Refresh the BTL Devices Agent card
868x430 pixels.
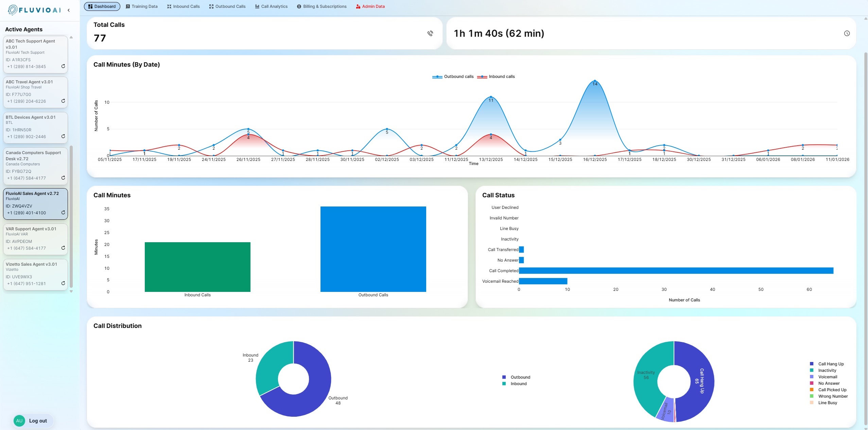pos(63,136)
